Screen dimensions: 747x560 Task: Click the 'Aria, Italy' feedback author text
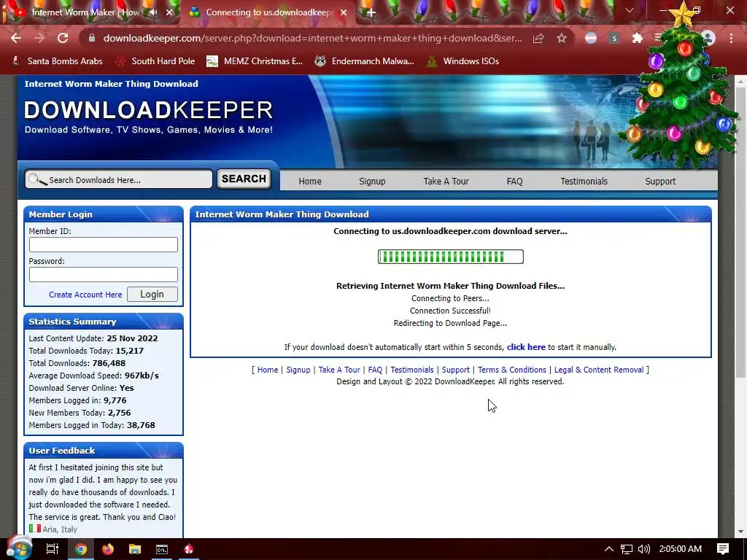pyautogui.click(x=60, y=529)
